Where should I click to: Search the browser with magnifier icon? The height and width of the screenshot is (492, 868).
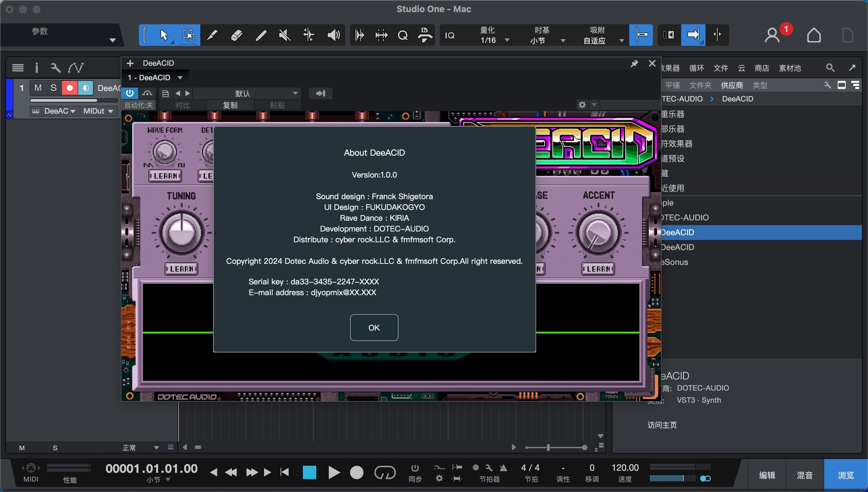click(x=830, y=68)
